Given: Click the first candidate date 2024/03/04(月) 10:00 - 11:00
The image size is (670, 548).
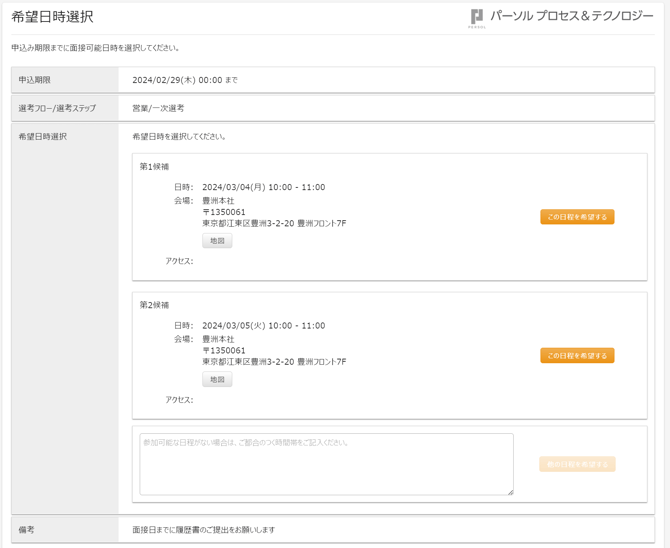Looking at the screenshot, I should tap(263, 187).
